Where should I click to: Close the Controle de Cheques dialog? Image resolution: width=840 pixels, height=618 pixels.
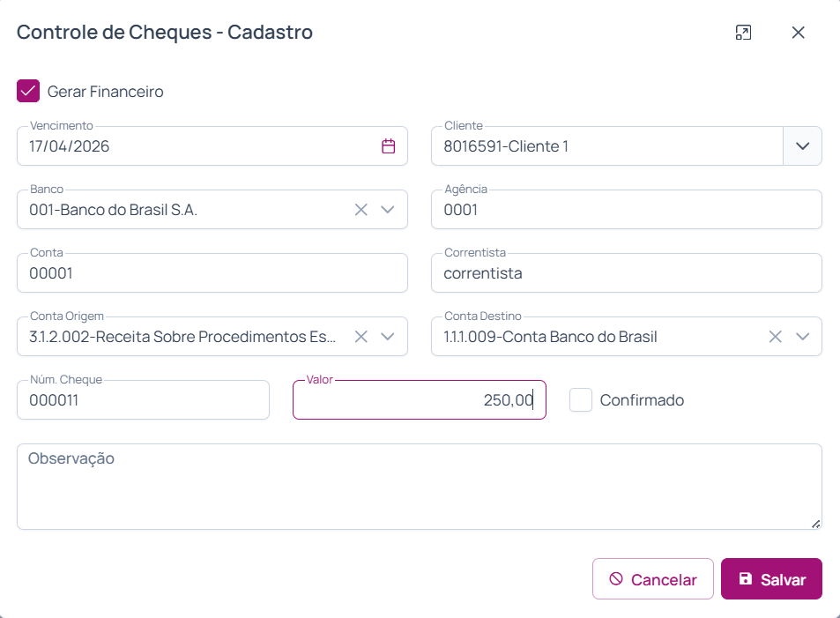[x=799, y=33]
